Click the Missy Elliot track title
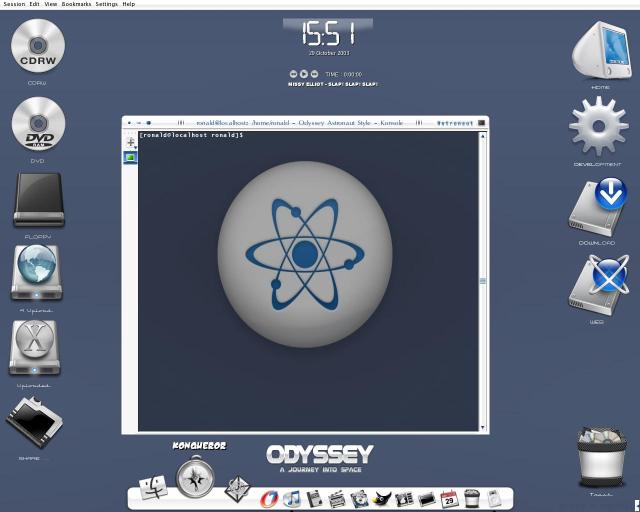This screenshot has height=512, width=640. tap(333, 84)
